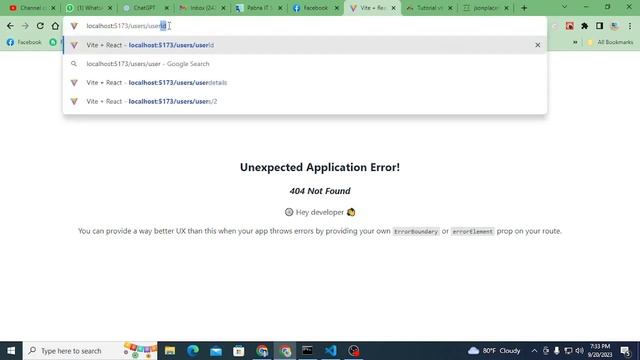Open the notification center icon
640x360 pixels.
click(x=625, y=351)
